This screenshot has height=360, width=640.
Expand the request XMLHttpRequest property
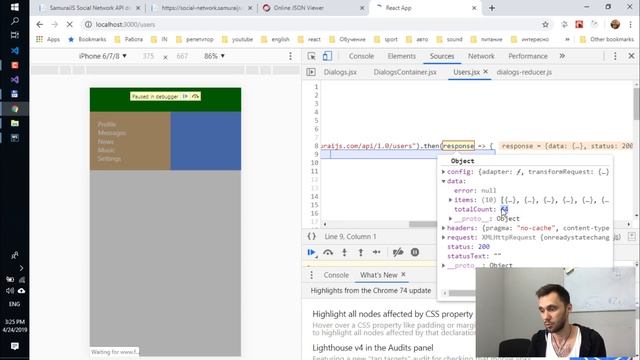click(444, 238)
